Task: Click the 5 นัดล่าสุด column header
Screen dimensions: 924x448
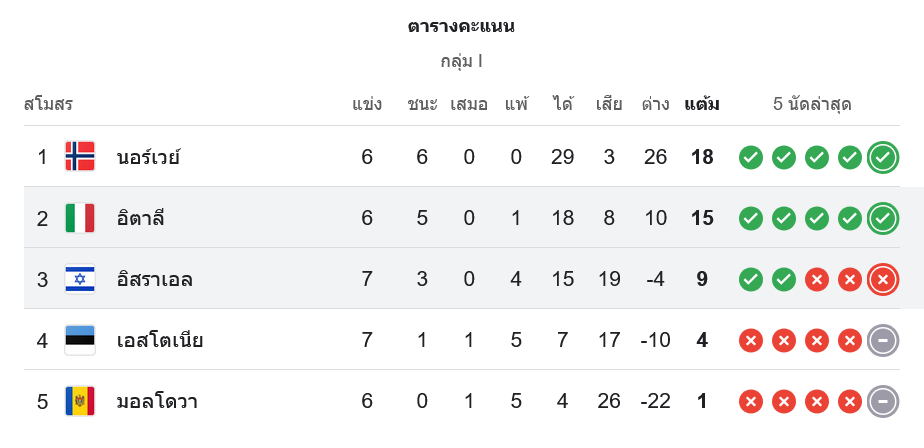Action: click(x=812, y=104)
